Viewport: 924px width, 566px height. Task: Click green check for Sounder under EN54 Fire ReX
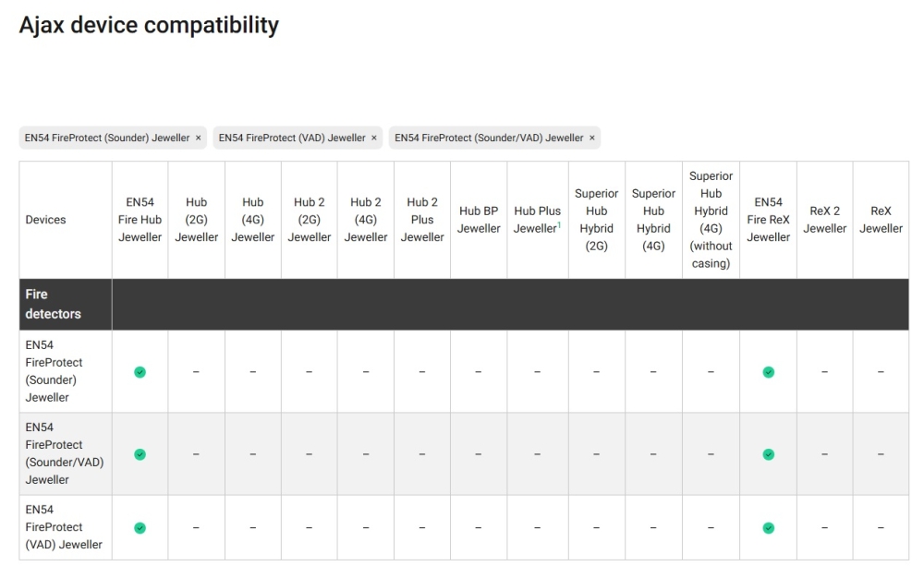768,372
